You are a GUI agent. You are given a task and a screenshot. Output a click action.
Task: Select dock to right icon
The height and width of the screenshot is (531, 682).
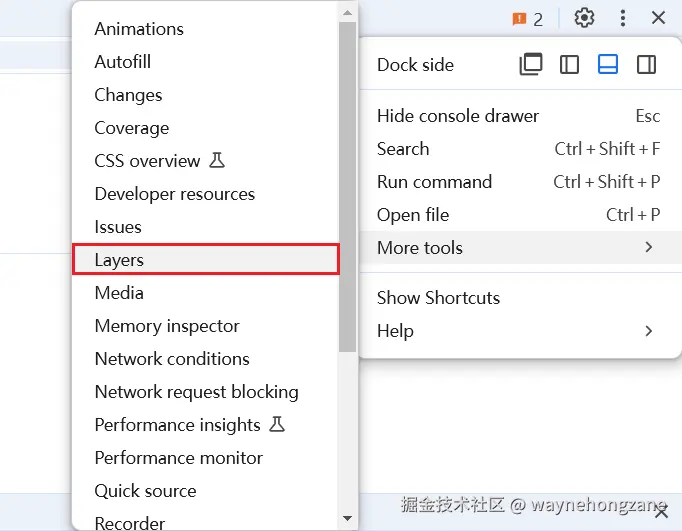(x=646, y=65)
